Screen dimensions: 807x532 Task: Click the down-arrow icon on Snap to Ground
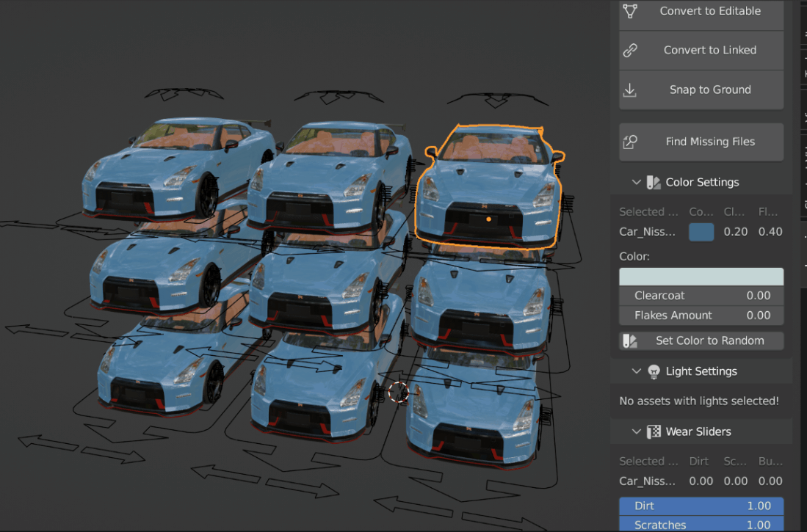630,90
